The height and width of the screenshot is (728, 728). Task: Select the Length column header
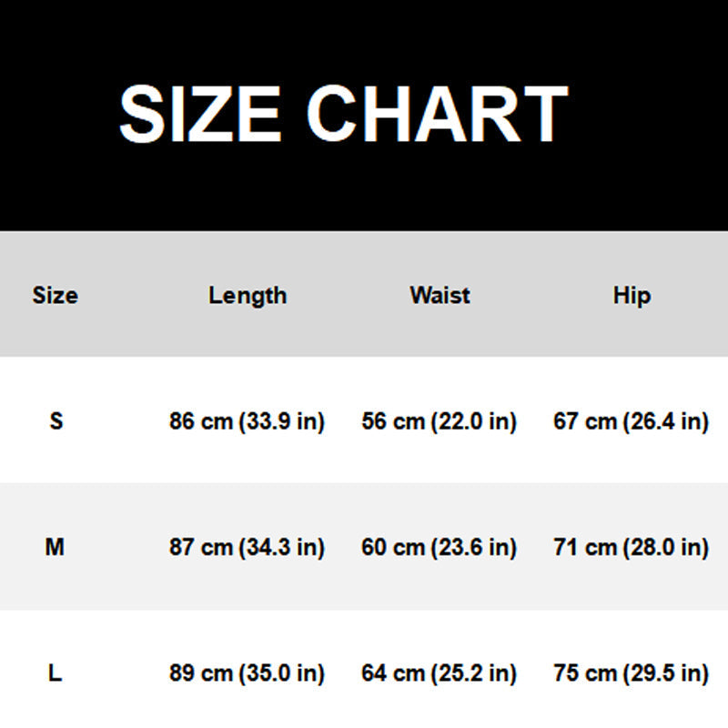(248, 295)
